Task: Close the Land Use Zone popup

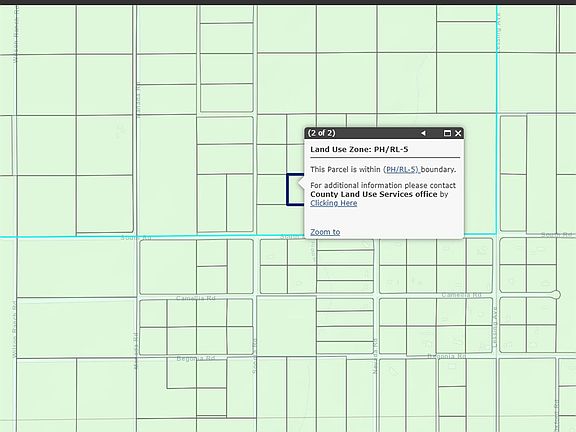Action: click(x=458, y=133)
